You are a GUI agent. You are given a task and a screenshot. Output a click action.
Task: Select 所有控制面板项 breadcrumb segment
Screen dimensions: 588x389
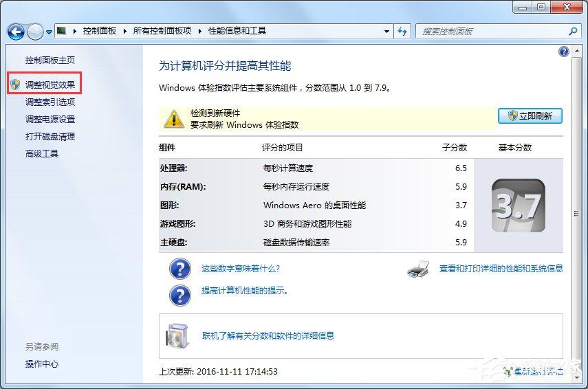[162, 31]
